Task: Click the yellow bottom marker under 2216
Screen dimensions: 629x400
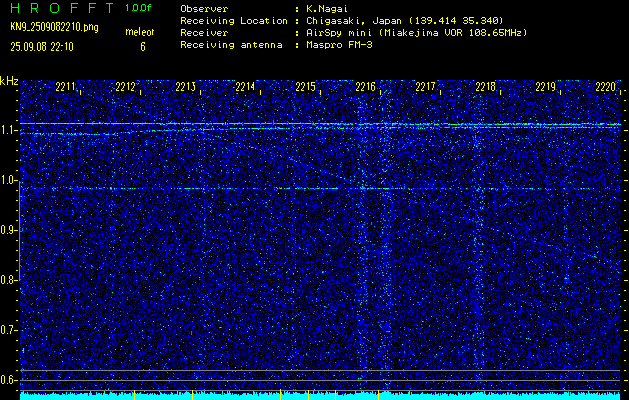Action: point(378,395)
